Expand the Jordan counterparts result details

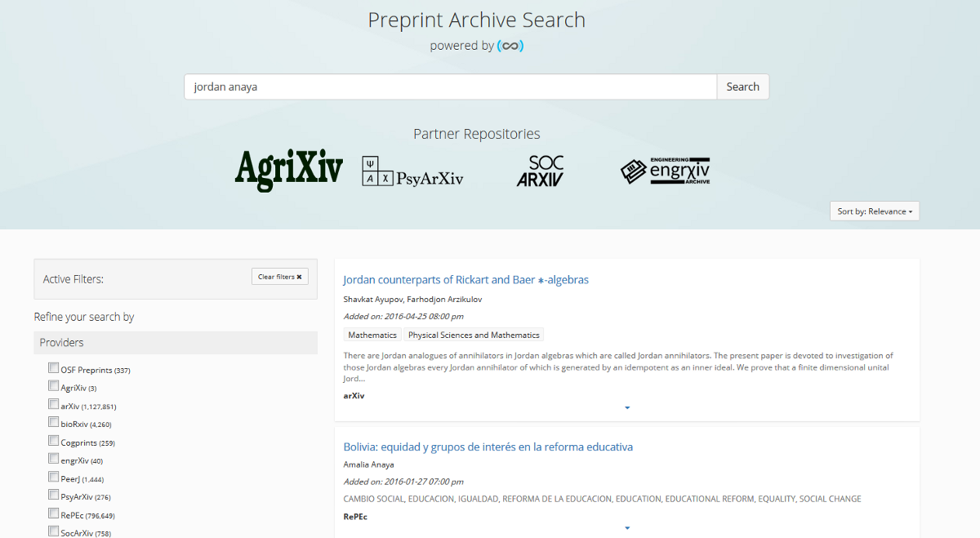[627, 407]
